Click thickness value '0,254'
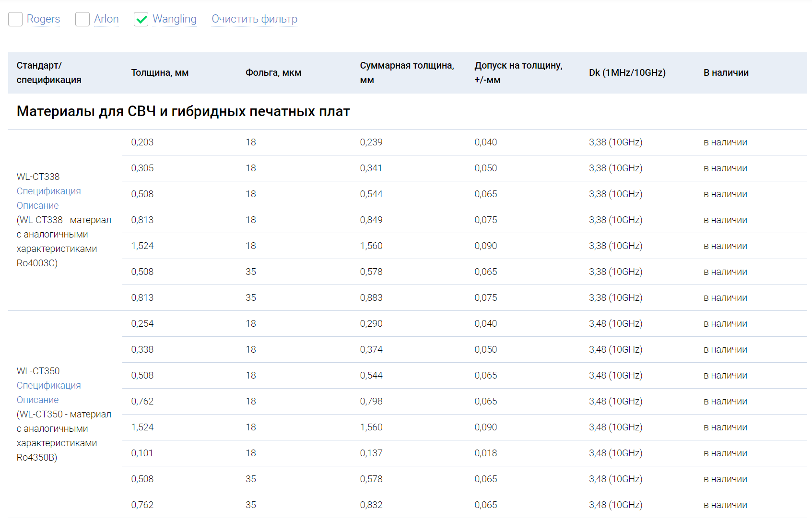Image resolution: width=812 pixels, height=522 pixels. click(x=142, y=323)
